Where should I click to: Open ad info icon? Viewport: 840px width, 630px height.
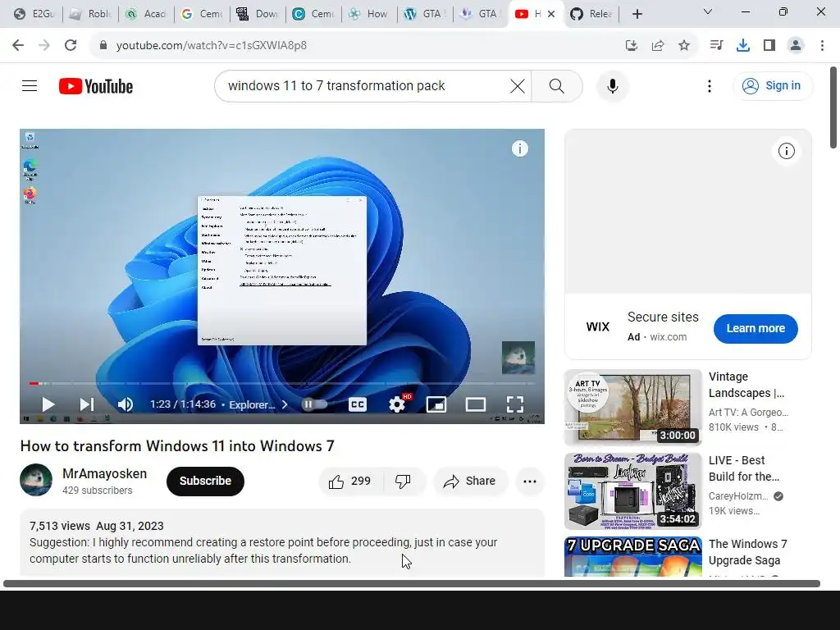pyautogui.click(x=787, y=151)
